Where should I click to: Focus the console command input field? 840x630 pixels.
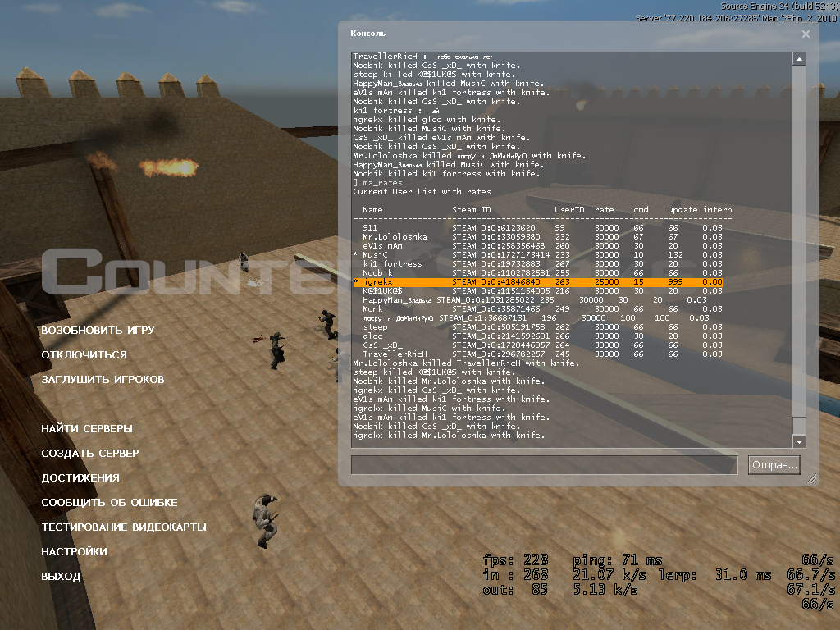[545, 465]
